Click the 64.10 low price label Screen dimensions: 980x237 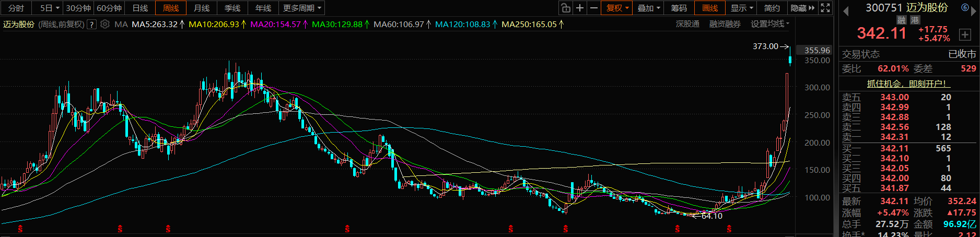[x=712, y=216]
